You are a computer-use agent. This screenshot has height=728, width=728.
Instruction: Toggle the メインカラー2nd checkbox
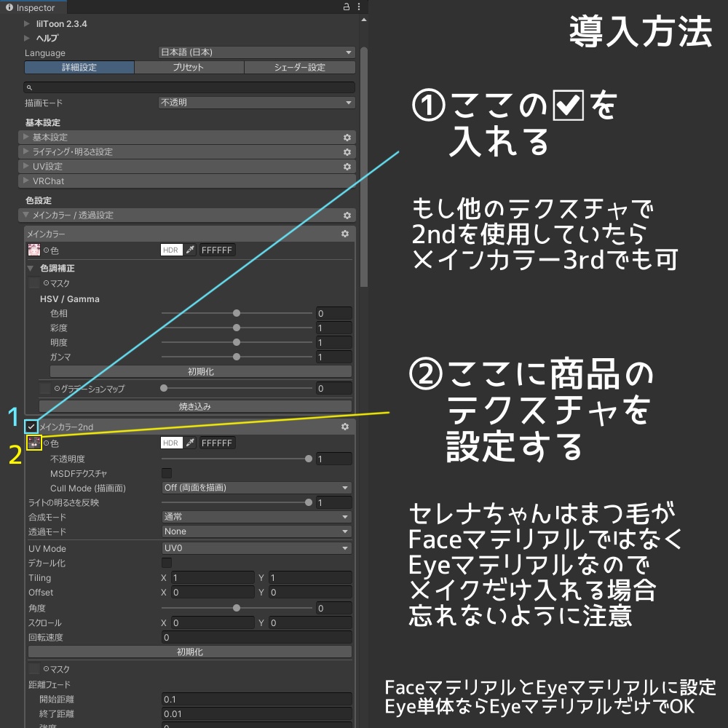click(31, 426)
